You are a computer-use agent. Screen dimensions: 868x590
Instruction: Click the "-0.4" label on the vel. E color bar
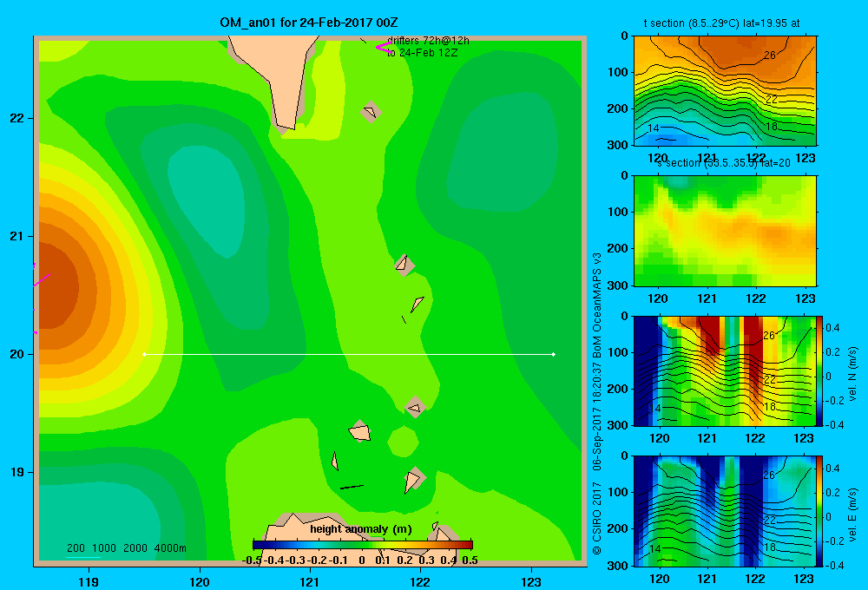[x=833, y=565]
